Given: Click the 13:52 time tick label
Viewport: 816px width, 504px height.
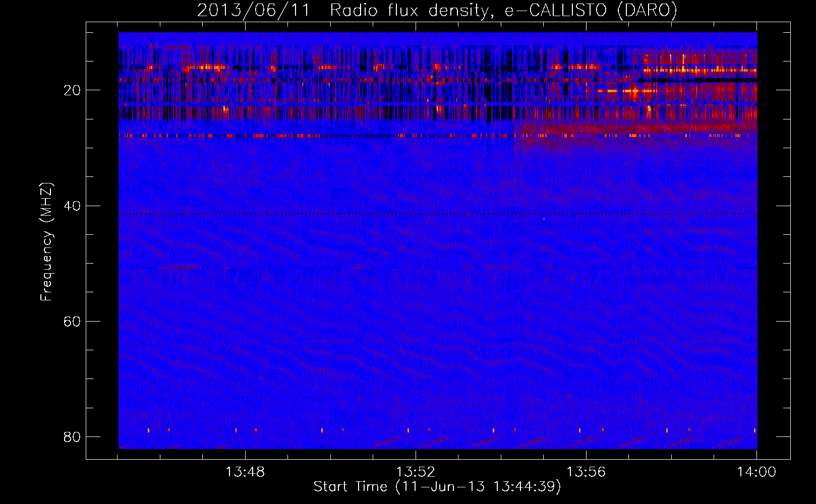Looking at the screenshot, I should pyautogui.click(x=416, y=472).
